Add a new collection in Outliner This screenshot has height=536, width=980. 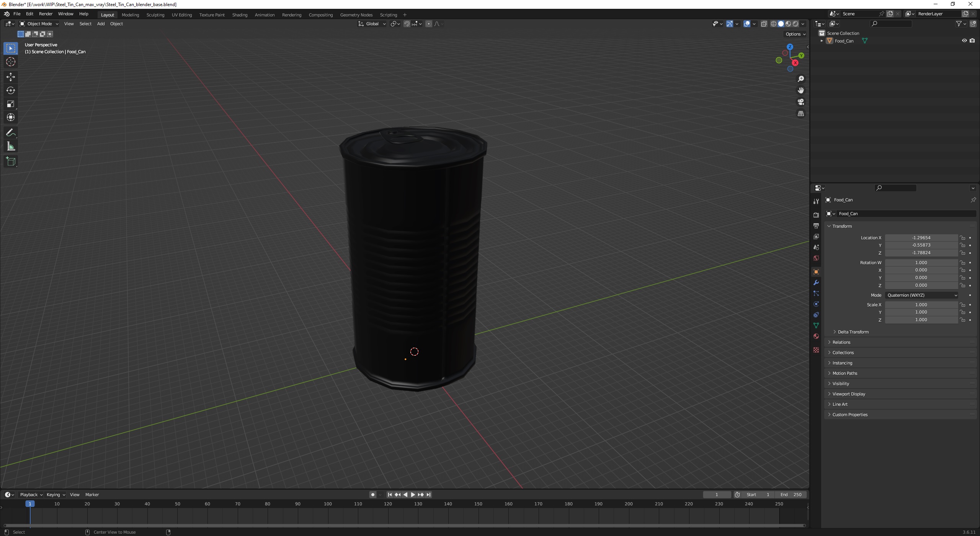tap(973, 24)
